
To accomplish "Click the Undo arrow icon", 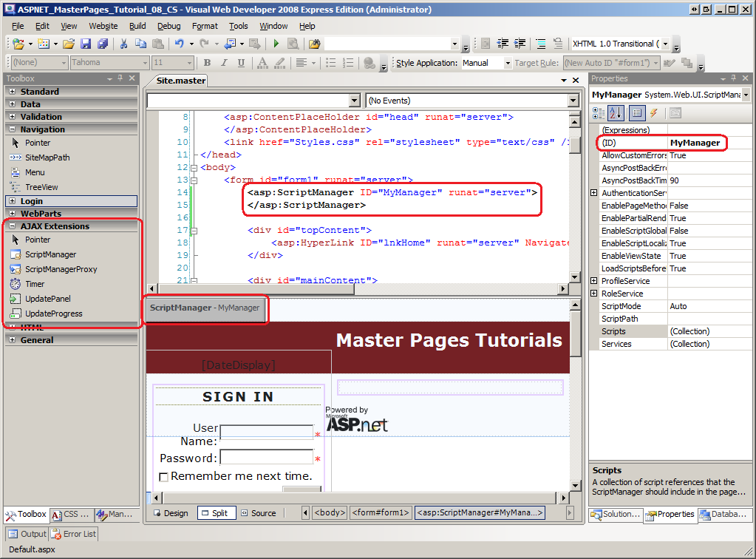I will tap(179, 44).
